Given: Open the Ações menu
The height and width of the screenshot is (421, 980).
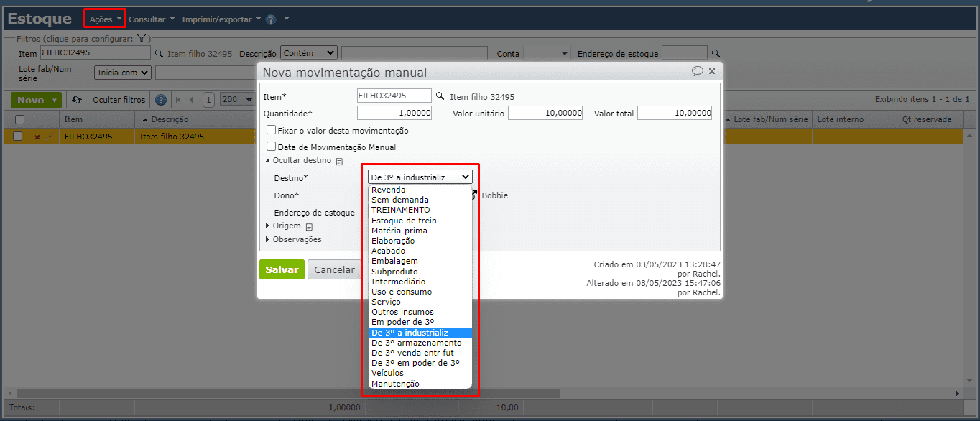Looking at the screenshot, I should (105, 19).
